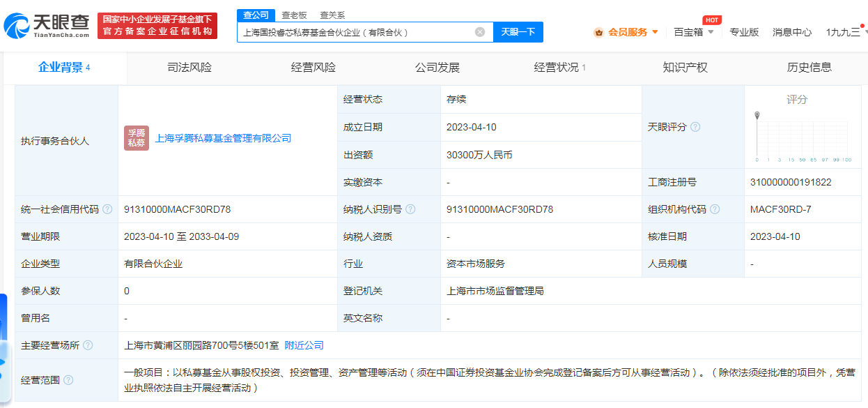868x408 pixels.
Task: Click the 统一社会信用代码 value 91310000MACF30RD78
Action: point(178,209)
